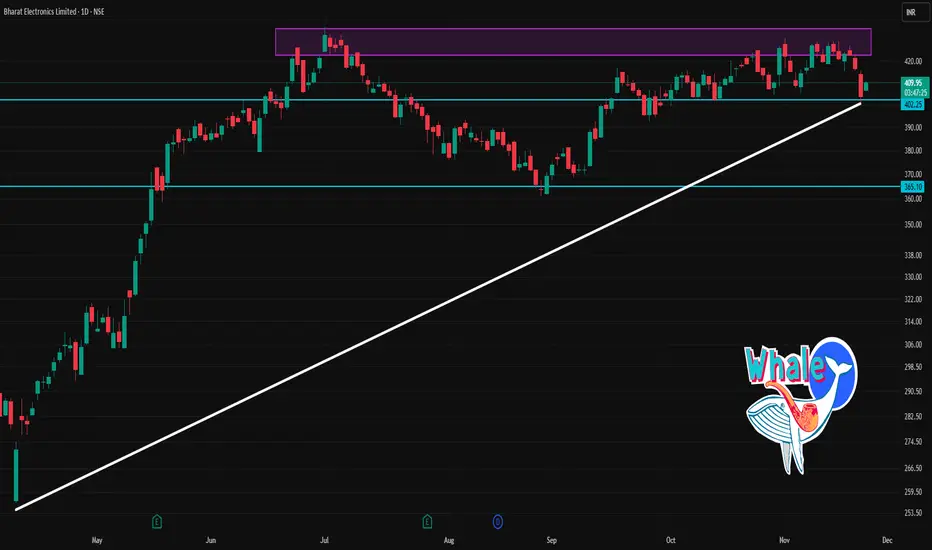Select the cyan horizontal line at 365.10
Viewport: 932px width, 550px height.
[450, 187]
